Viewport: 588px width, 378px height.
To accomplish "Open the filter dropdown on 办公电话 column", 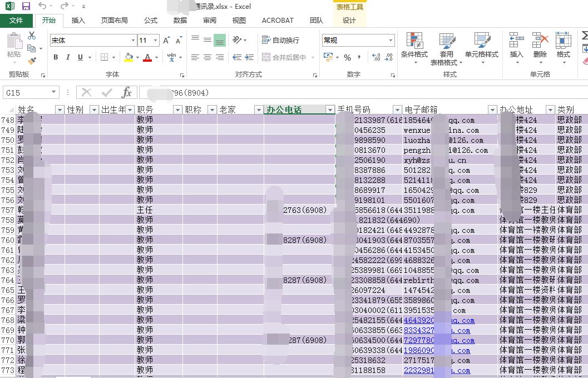I will [332, 110].
